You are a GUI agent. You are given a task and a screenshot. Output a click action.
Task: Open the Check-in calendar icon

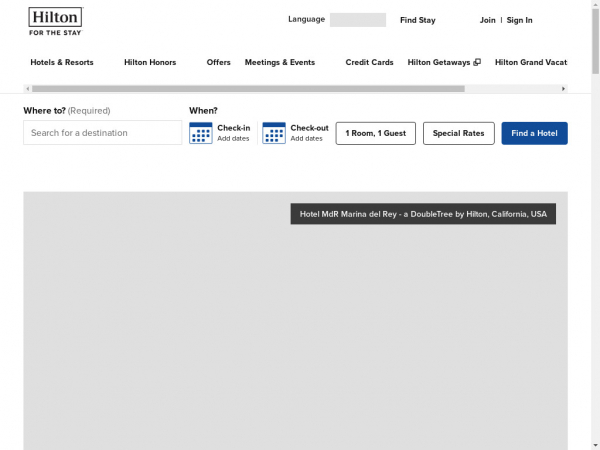[x=201, y=133]
